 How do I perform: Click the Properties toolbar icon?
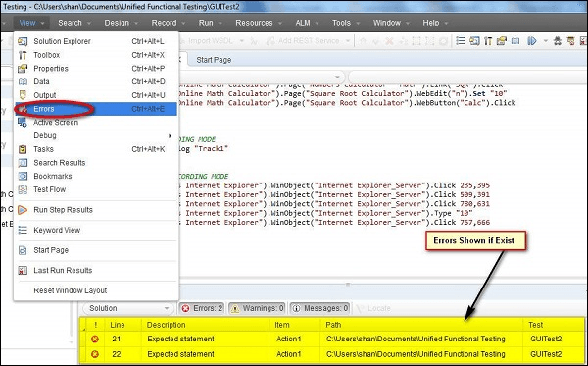(x=502, y=41)
